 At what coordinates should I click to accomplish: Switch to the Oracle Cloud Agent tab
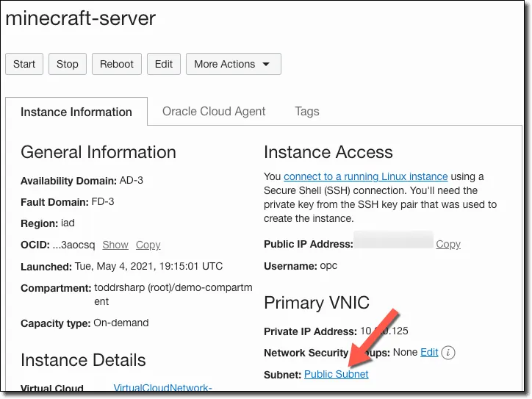point(214,111)
